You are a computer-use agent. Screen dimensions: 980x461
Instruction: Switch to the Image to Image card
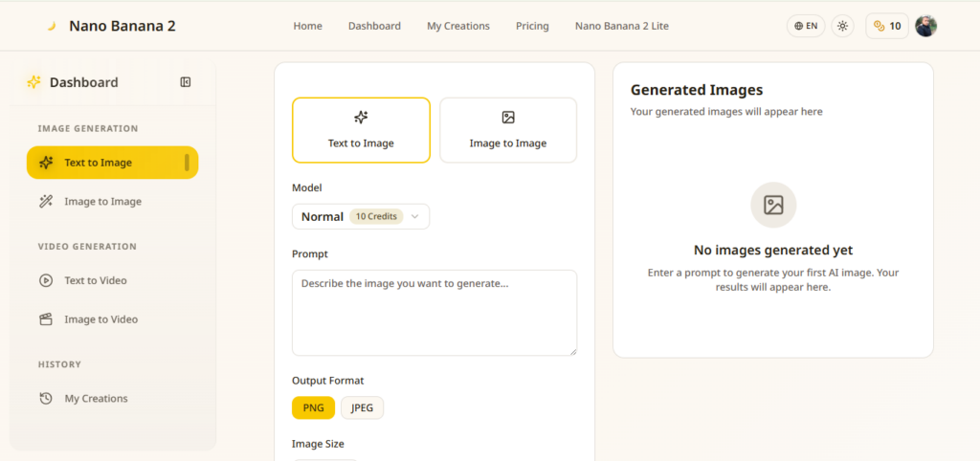(x=508, y=130)
